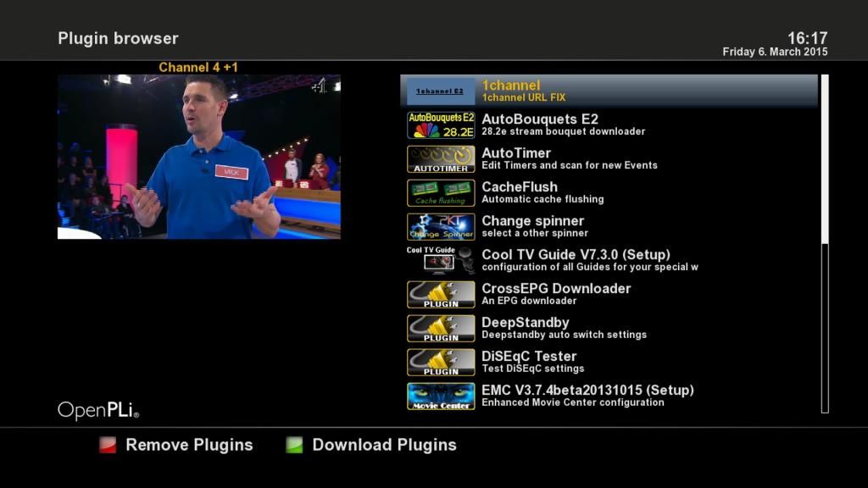Click 'An EPG downloader' description
868x488 pixels.
[529, 301]
